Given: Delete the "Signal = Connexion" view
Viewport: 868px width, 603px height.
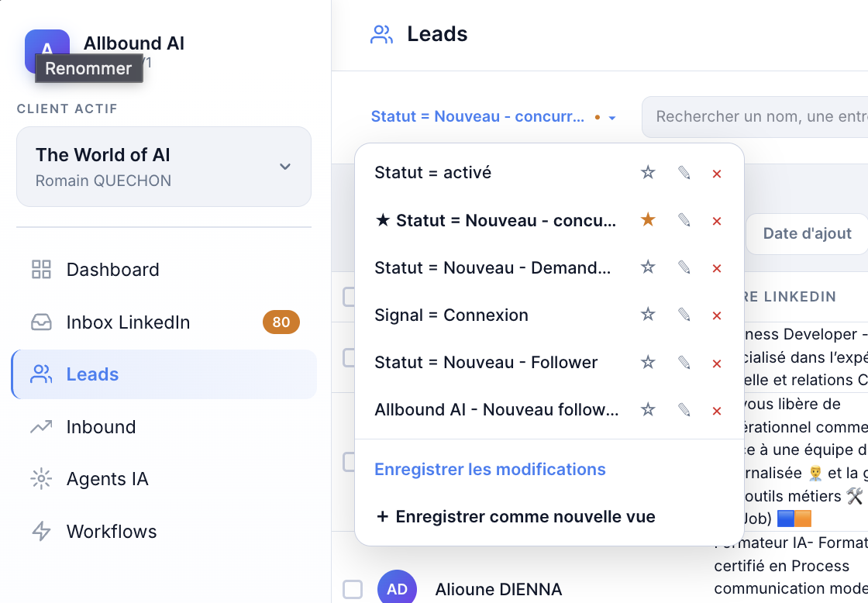Looking at the screenshot, I should tap(717, 315).
